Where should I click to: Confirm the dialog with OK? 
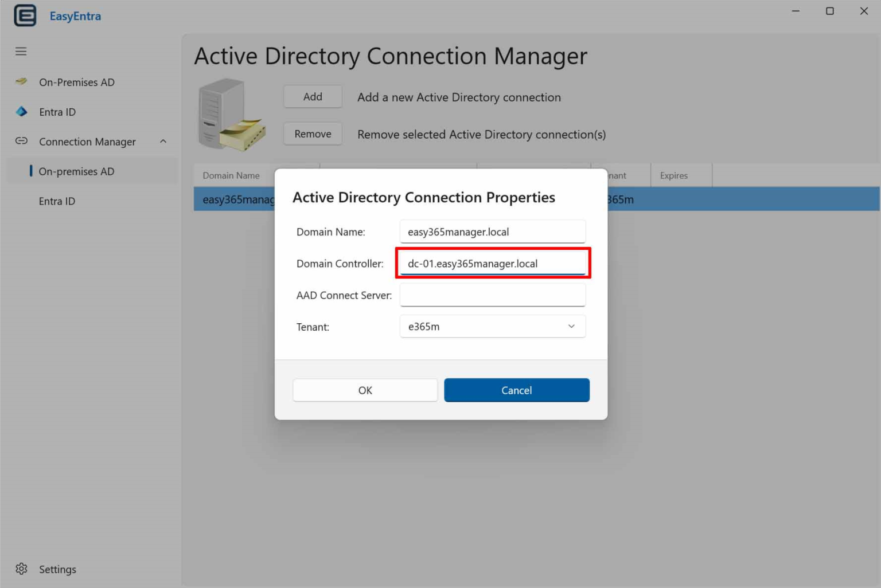point(365,390)
